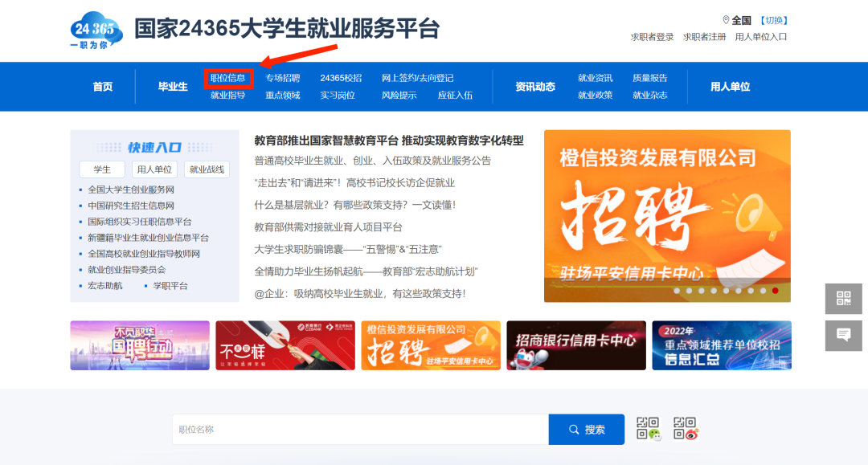Open the floating chat message side button
This screenshot has height=465, width=868.
click(x=843, y=335)
